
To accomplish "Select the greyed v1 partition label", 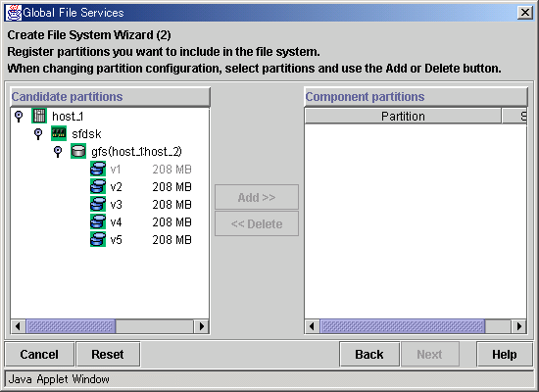I will click(x=116, y=170).
